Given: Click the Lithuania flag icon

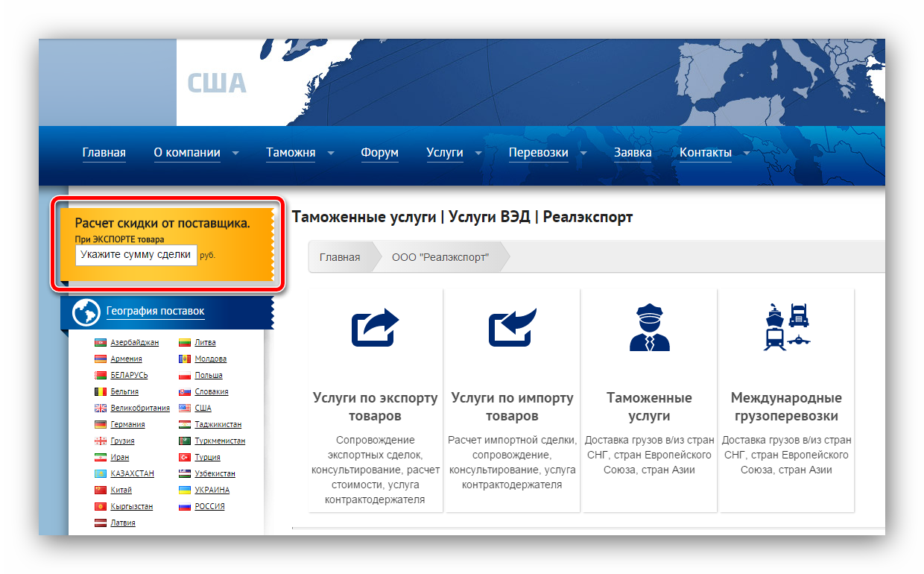Looking at the screenshot, I should [185, 343].
